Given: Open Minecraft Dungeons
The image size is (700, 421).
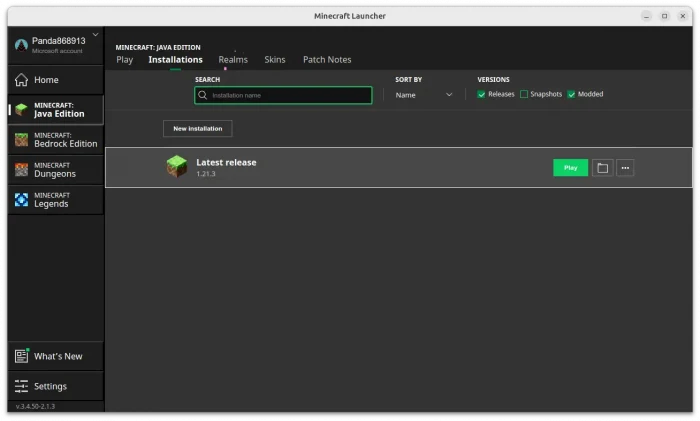Looking at the screenshot, I should point(56,170).
